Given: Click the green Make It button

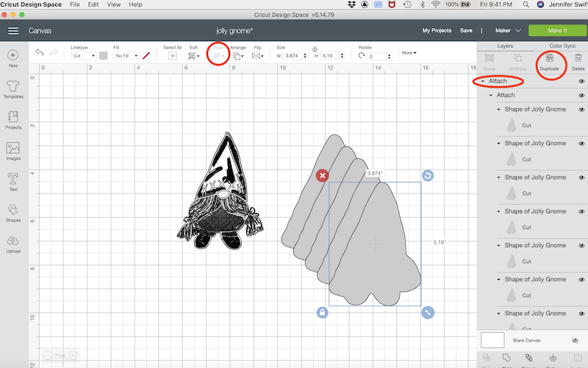Looking at the screenshot, I should pyautogui.click(x=557, y=30).
